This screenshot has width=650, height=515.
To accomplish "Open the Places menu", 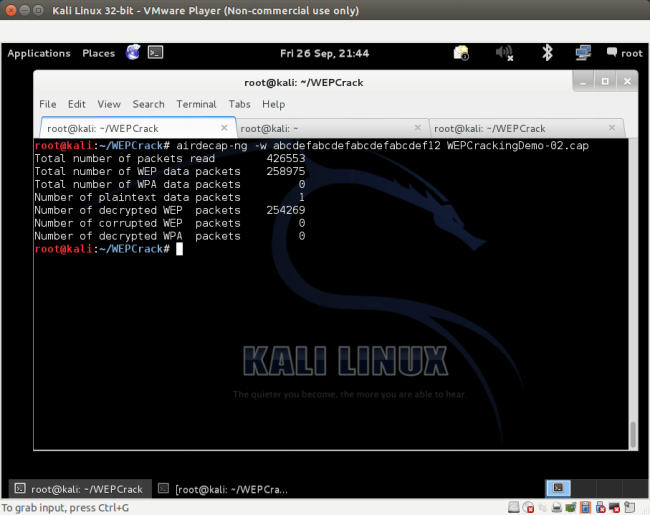I will click(x=98, y=53).
